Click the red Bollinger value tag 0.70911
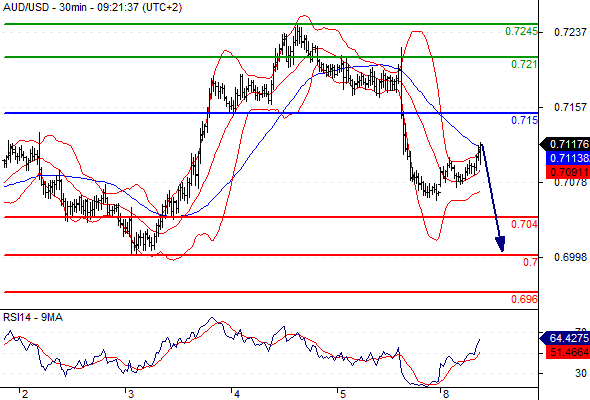Viewport: 590px width, 400px height. pos(567,172)
